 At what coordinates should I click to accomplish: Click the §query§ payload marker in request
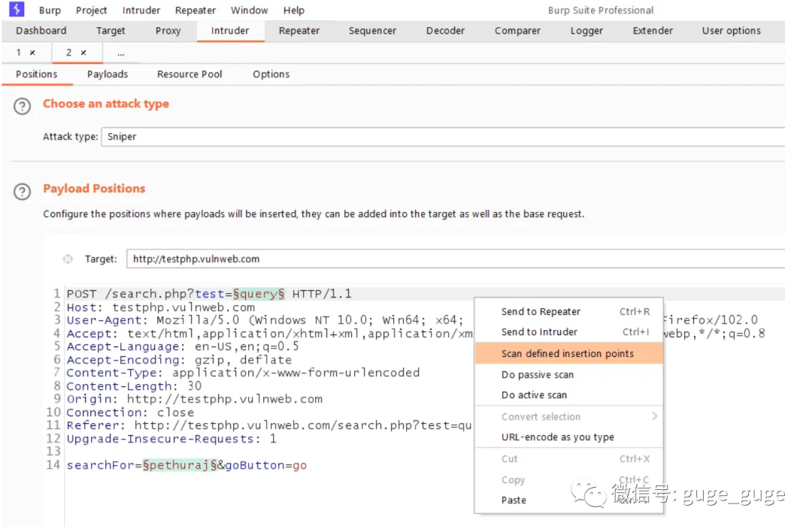(259, 294)
